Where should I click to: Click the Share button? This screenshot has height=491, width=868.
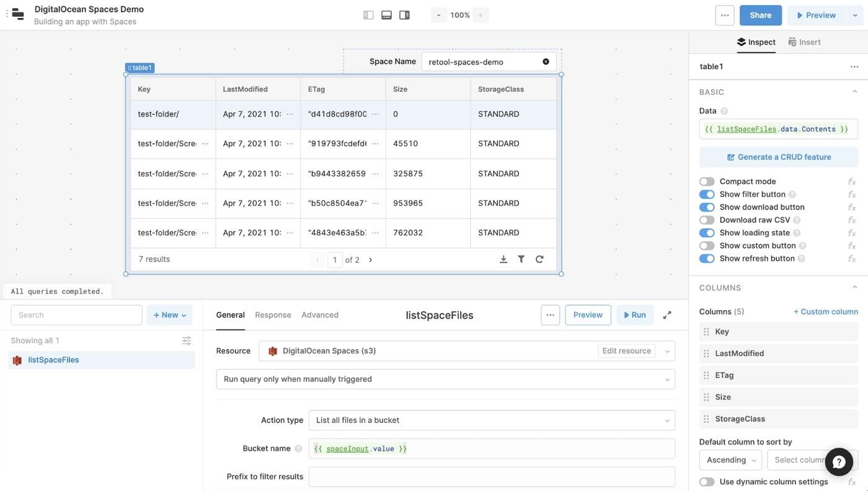click(x=760, y=15)
